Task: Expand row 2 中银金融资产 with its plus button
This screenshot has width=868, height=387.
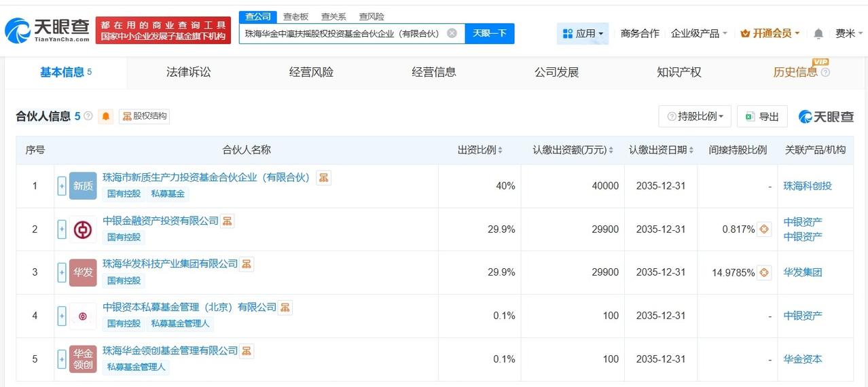Action: [x=62, y=229]
